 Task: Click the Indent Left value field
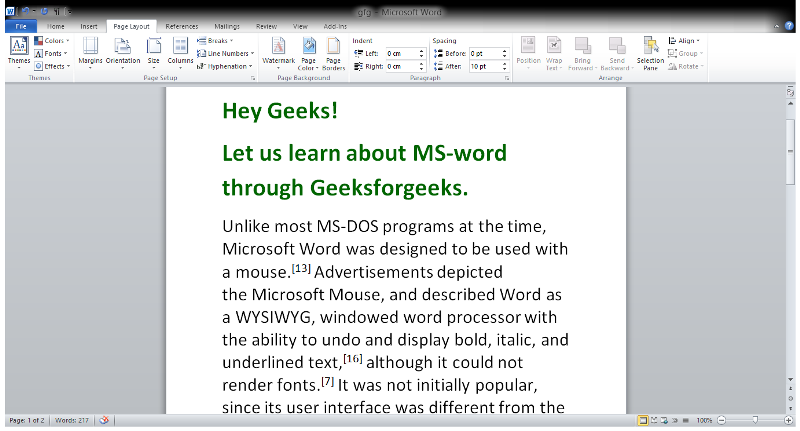[402, 53]
